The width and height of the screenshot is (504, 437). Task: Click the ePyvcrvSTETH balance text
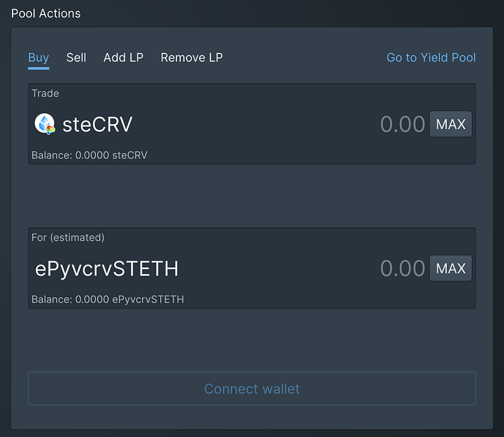click(x=108, y=300)
